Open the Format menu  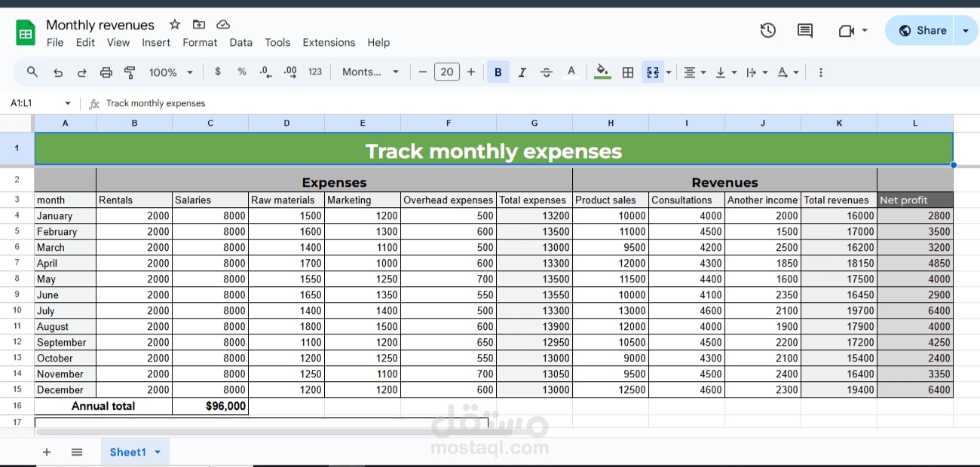click(x=200, y=42)
